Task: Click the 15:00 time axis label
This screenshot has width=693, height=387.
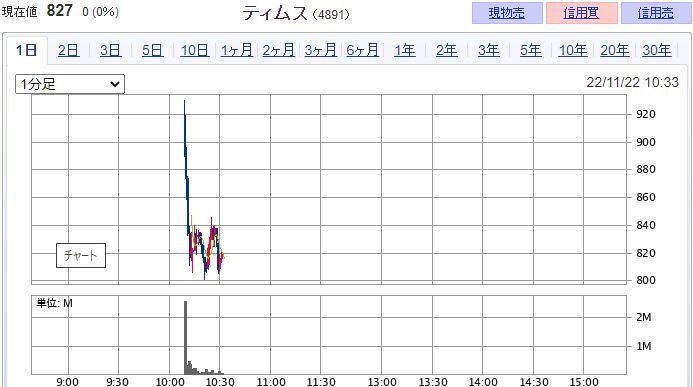Action: point(584,382)
